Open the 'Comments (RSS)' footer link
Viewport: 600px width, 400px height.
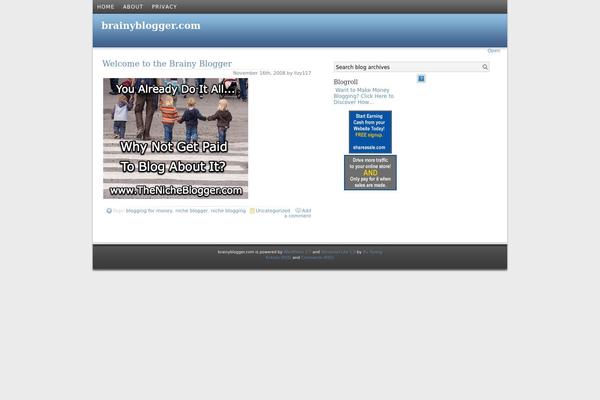[x=317, y=258]
